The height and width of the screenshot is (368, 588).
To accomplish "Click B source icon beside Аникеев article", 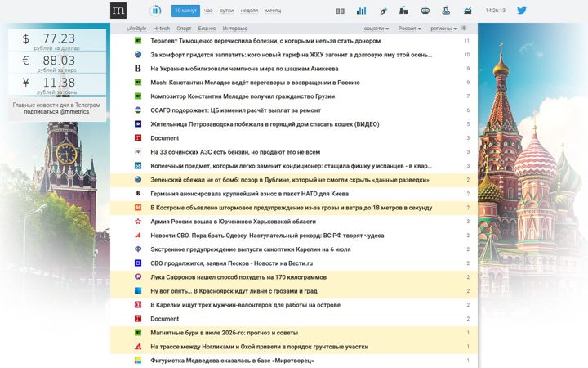I will pyautogui.click(x=138, y=69).
